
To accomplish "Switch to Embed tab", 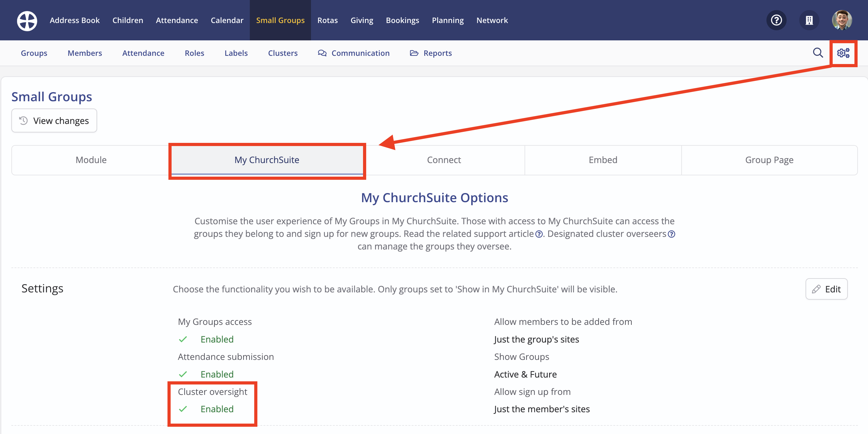I will (x=603, y=160).
